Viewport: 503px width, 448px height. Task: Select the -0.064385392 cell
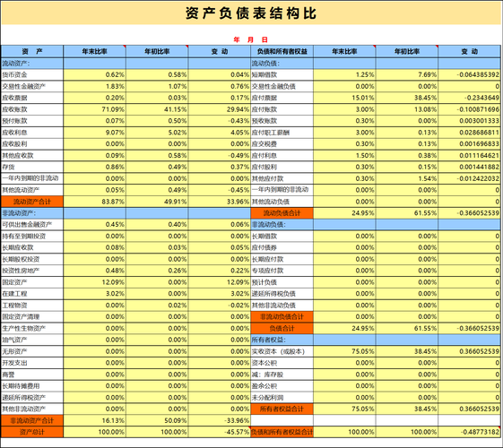tap(469, 74)
